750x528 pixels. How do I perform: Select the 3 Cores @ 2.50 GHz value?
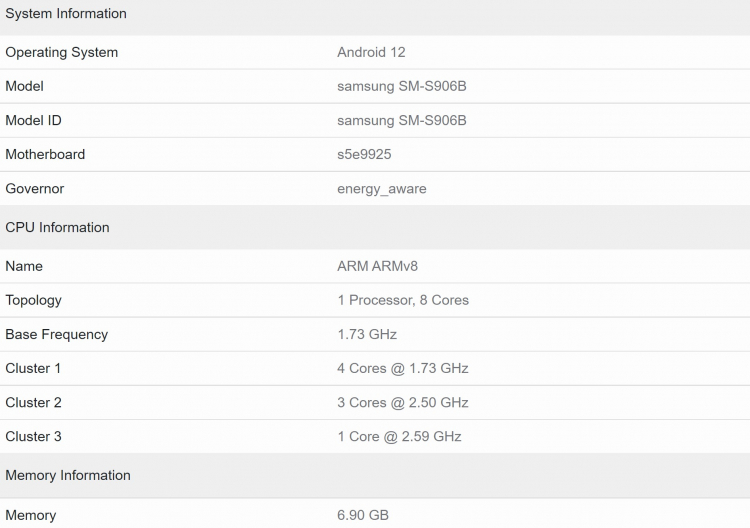pos(402,402)
